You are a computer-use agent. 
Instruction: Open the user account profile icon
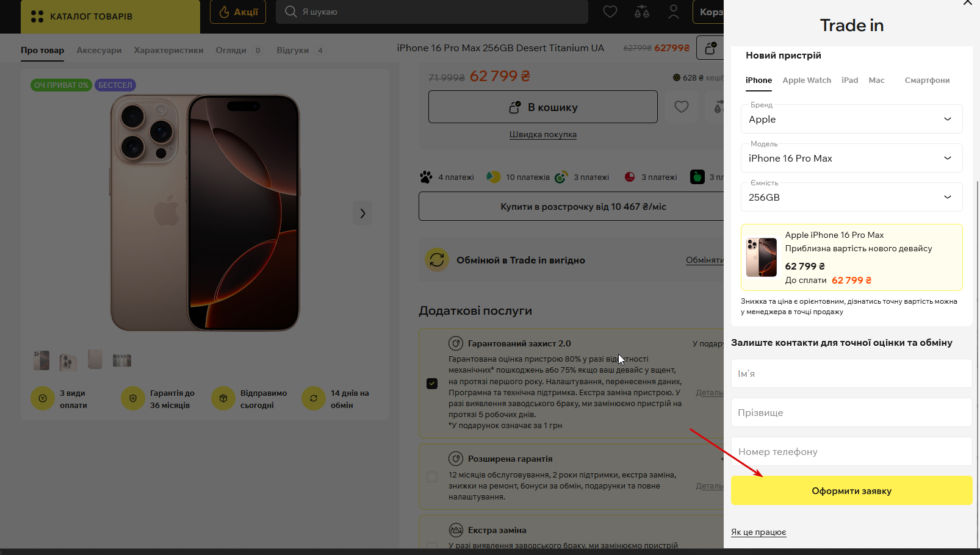[x=674, y=12]
